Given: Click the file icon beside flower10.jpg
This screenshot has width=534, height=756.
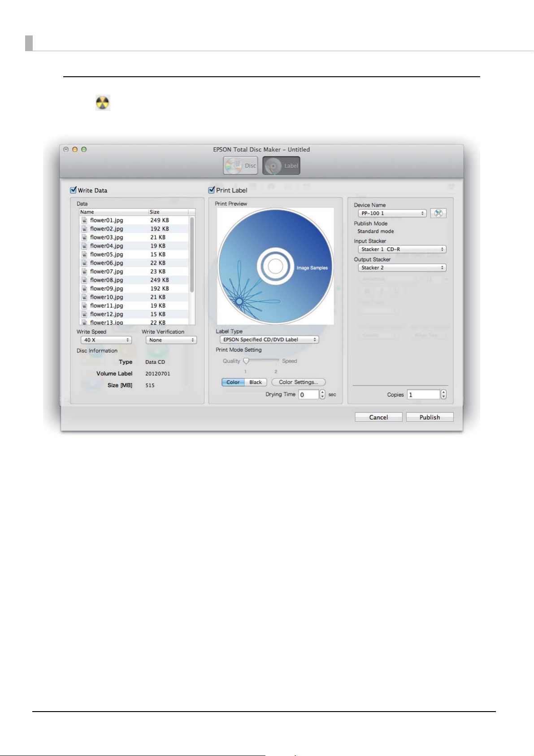Looking at the screenshot, I should [x=84, y=297].
